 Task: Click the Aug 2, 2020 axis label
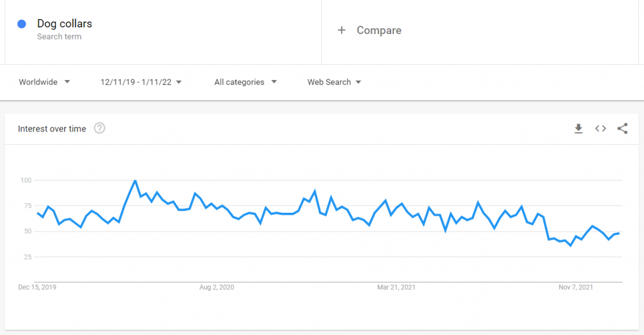(x=217, y=287)
